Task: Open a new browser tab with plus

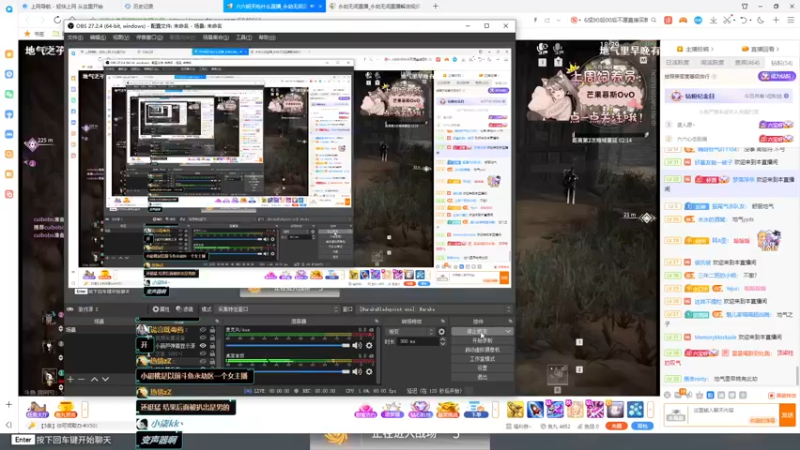Action: (x=435, y=6)
